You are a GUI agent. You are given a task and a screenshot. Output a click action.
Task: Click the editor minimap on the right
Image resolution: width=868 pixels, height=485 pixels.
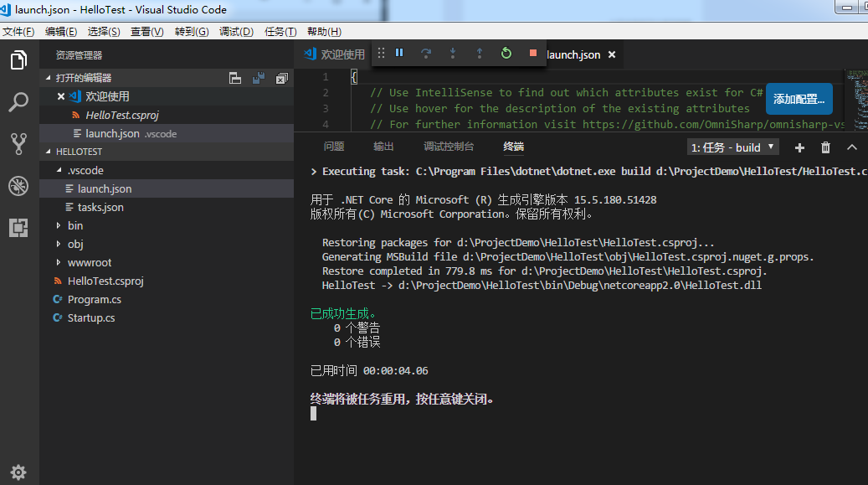pyautogui.click(x=857, y=101)
